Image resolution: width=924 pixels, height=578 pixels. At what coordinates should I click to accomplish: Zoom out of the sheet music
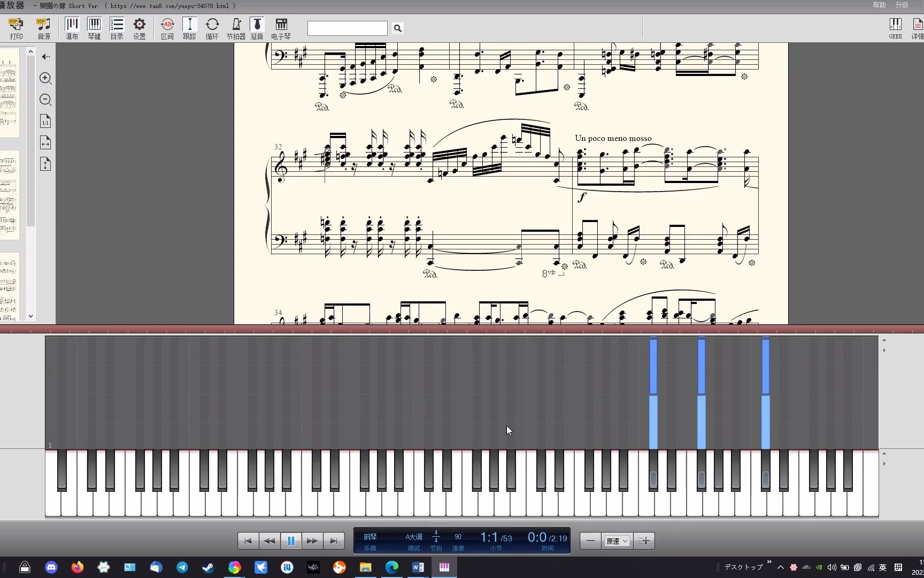(x=45, y=100)
